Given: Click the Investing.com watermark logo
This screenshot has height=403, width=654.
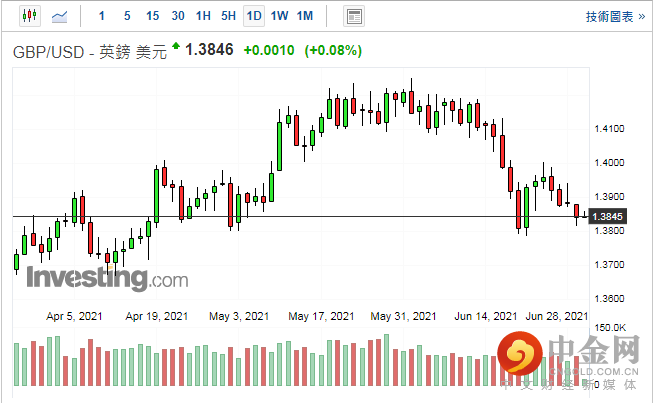Looking at the screenshot, I should [105, 277].
